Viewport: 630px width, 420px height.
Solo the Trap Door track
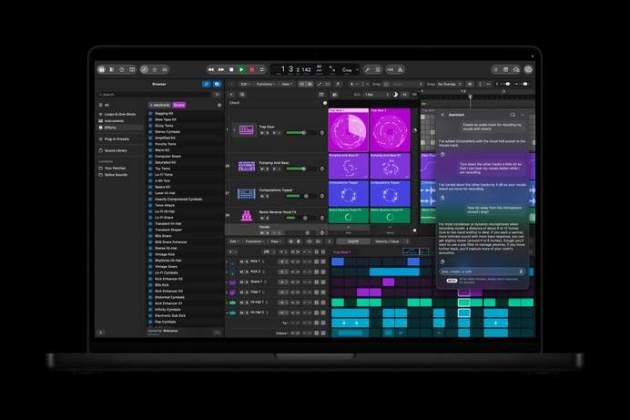tap(268, 133)
